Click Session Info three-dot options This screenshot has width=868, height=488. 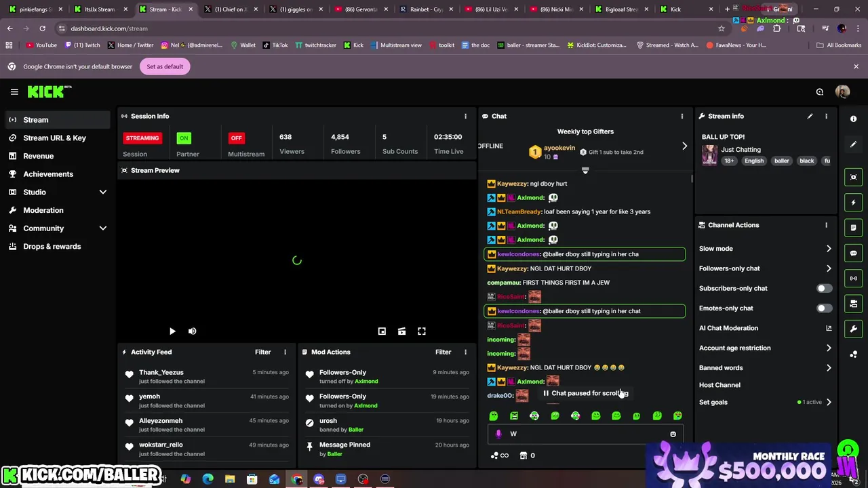tap(465, 116)
